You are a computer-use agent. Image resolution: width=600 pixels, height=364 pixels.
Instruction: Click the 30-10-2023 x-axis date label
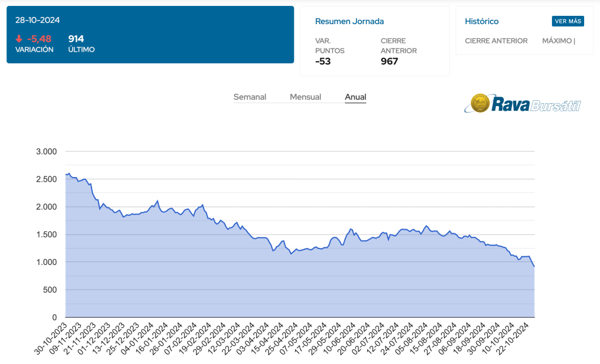(x=51, y=339)
